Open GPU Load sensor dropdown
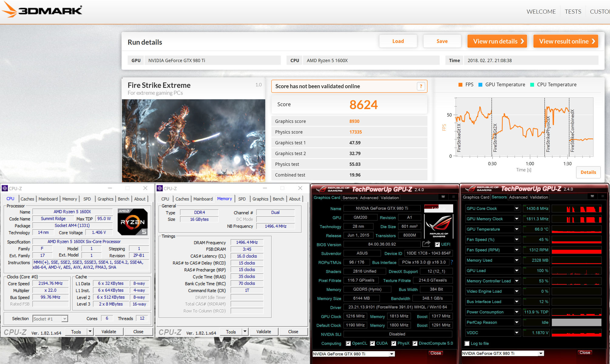 (517, 271)
